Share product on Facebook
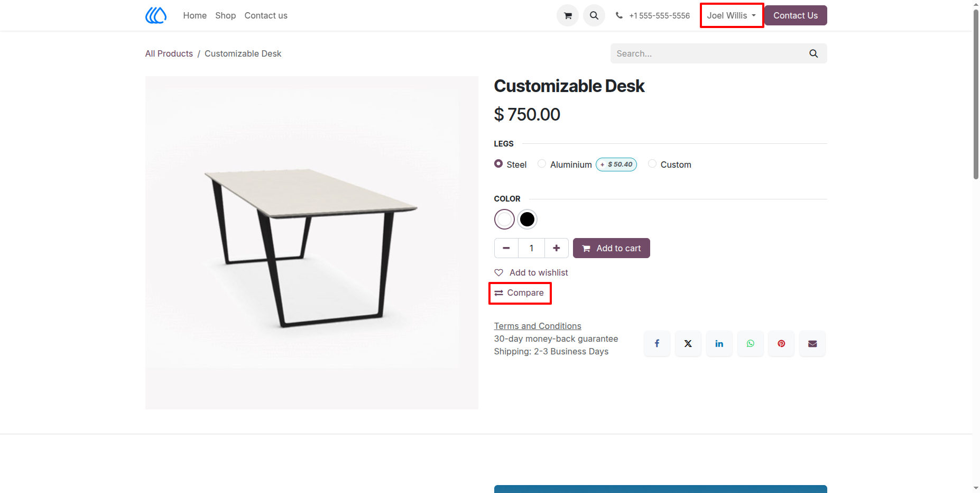Screen dimensions: 980x493 click(x=657, y=343)
